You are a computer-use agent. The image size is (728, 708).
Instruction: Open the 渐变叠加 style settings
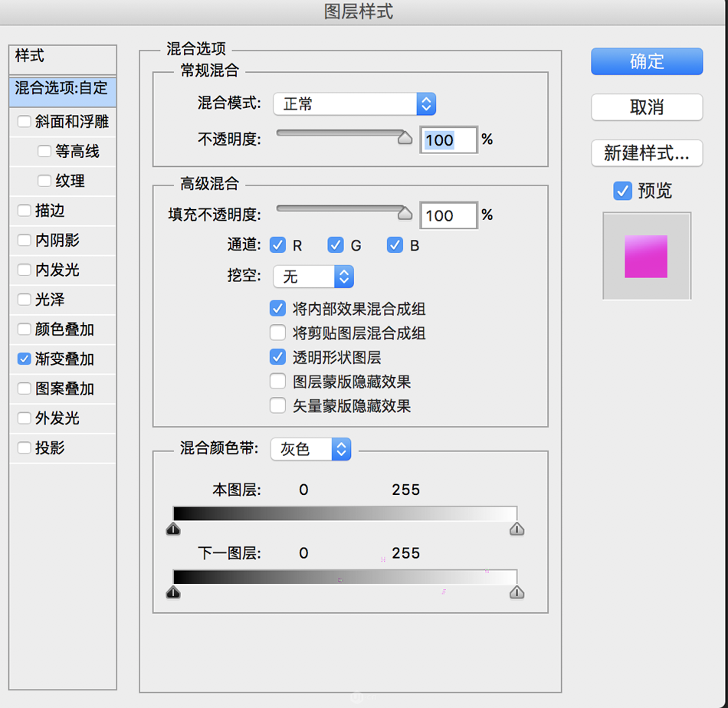point(65,359)
